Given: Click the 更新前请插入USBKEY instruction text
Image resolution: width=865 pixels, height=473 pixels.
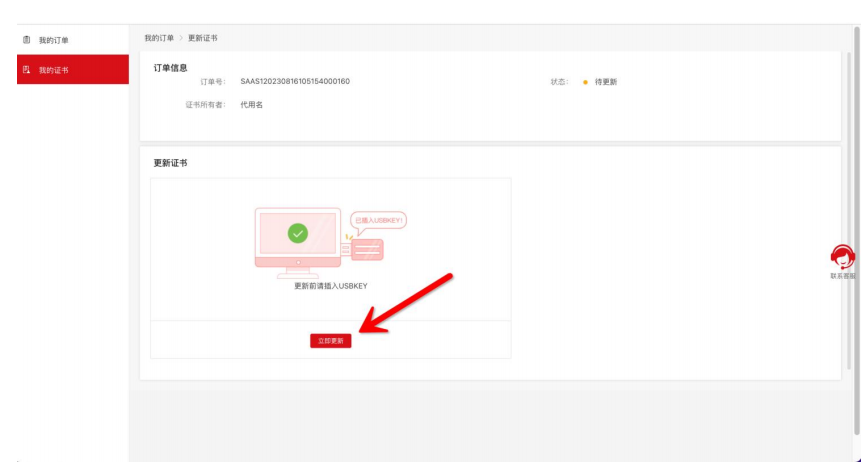Looking at the screenshot, I should [x=330, y=285].
